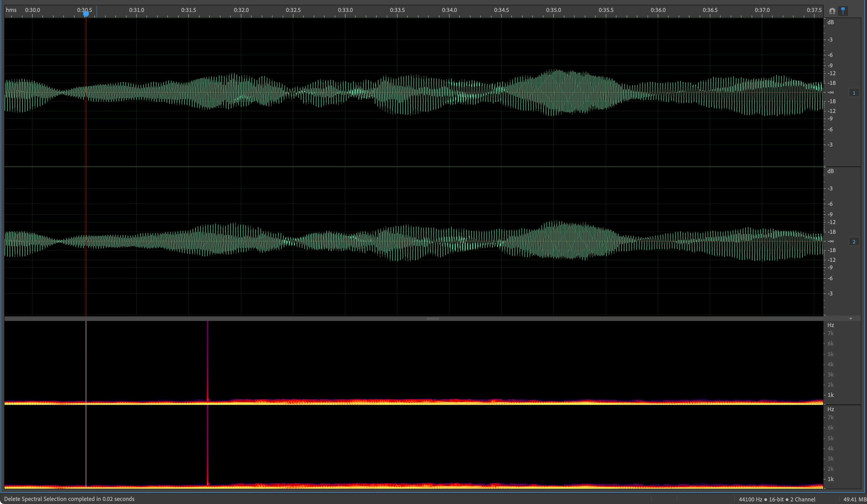The width and height of the screenshot is (867, 504).
Task: Click the 0:36.5 ruler mark
Action: click(710, 10)
